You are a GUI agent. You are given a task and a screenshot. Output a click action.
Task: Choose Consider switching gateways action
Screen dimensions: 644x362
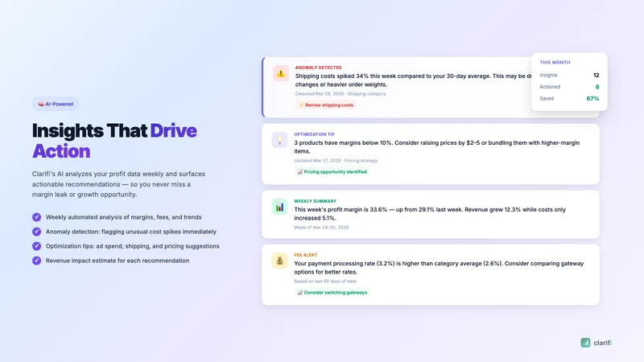pos(332,293)
